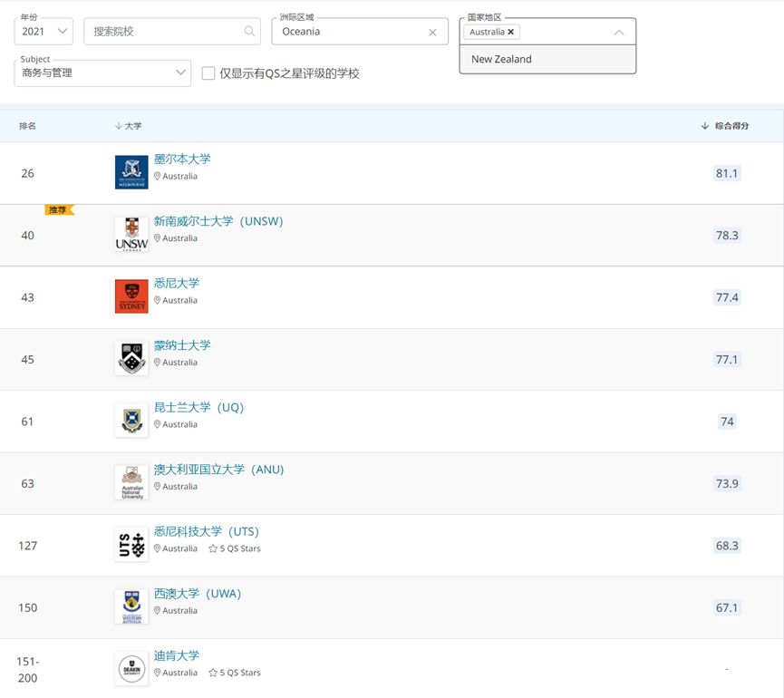Click Deakin 5 QS Stars badge

tap(235, 673)
